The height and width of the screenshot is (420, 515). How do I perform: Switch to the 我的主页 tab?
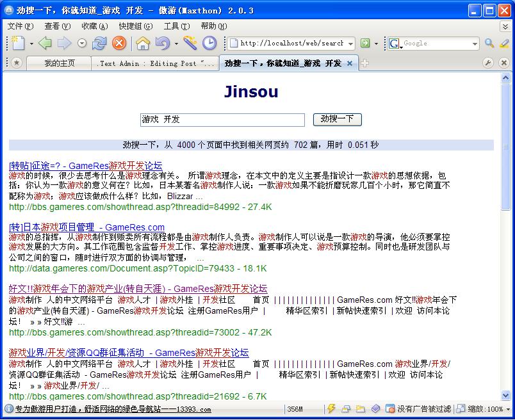(x=59, y=63)
